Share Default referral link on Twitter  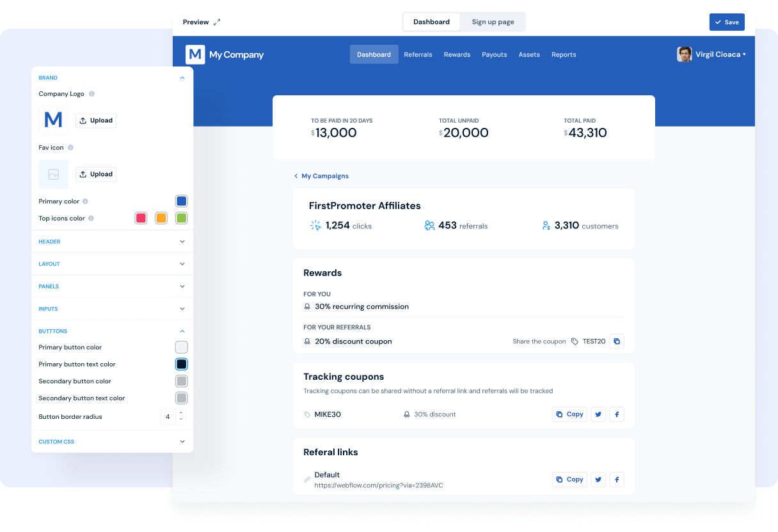point(598,480)
